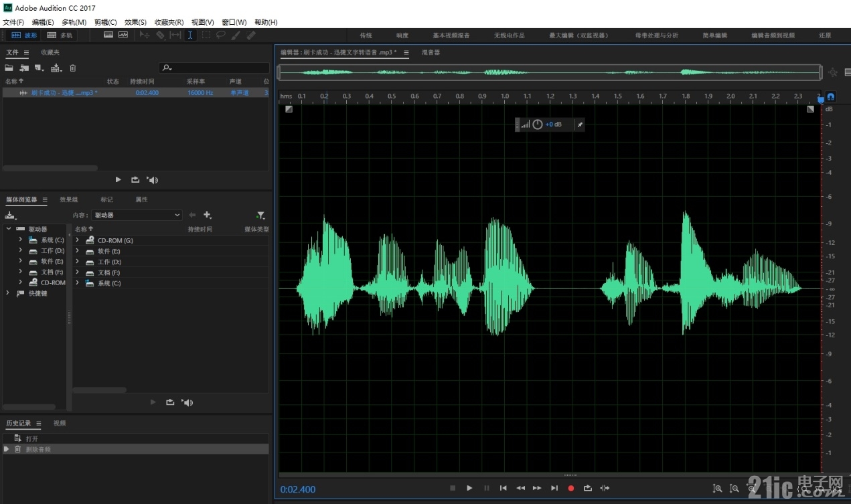Click the fade-out handle at waveform end
851x504 pixels.
tap(810, 109)
